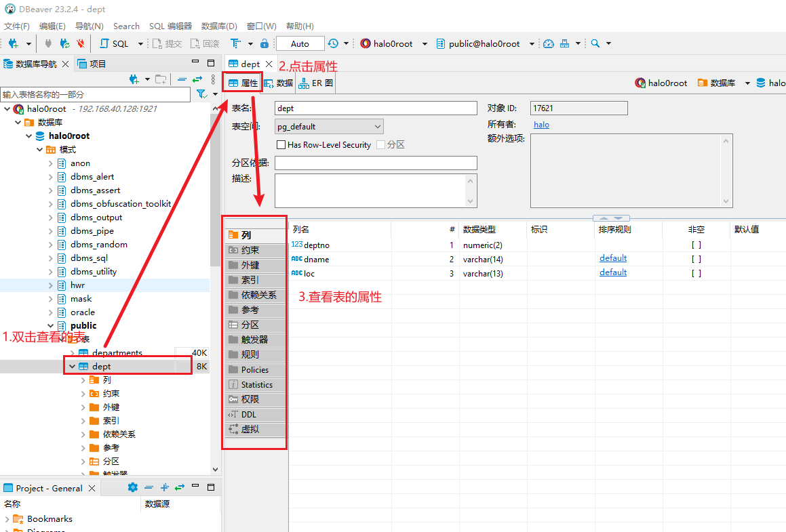Collapse all navigator tree nodes icon
786x532 pixels.
coord(182,79)
